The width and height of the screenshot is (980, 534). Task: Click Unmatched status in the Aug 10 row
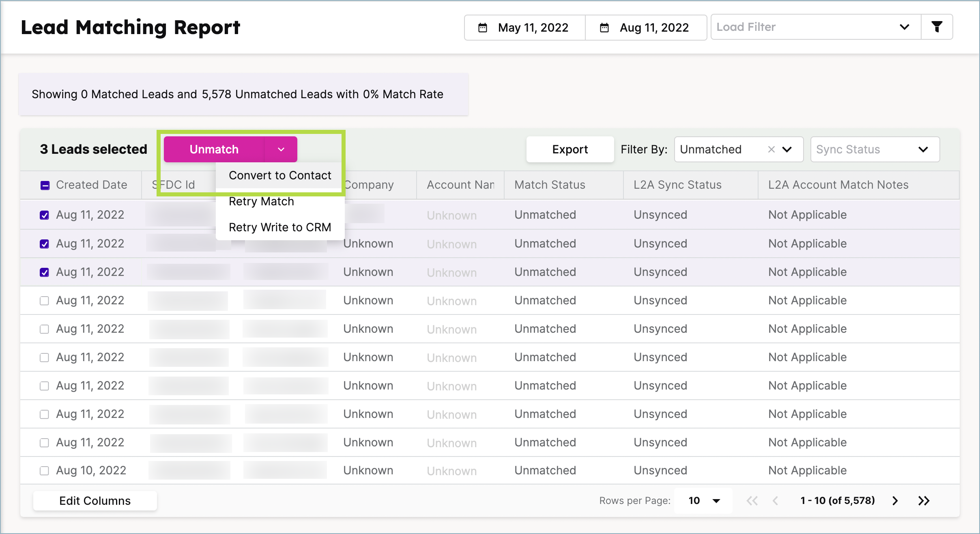coord(545,470)
